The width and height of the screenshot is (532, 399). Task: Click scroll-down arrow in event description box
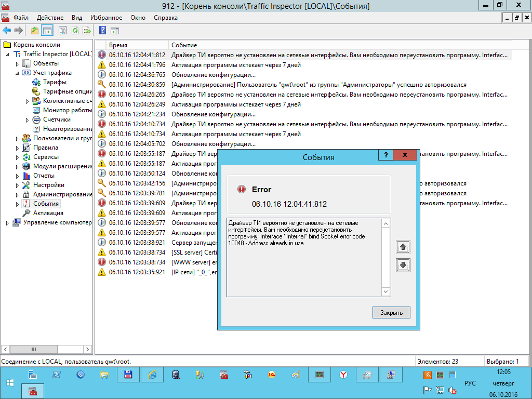pos(386,291)
